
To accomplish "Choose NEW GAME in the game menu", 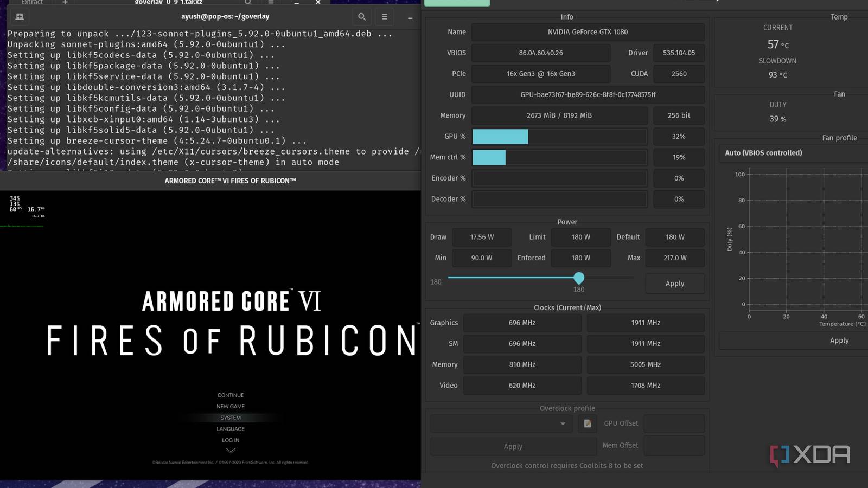I will click(231, 407).
